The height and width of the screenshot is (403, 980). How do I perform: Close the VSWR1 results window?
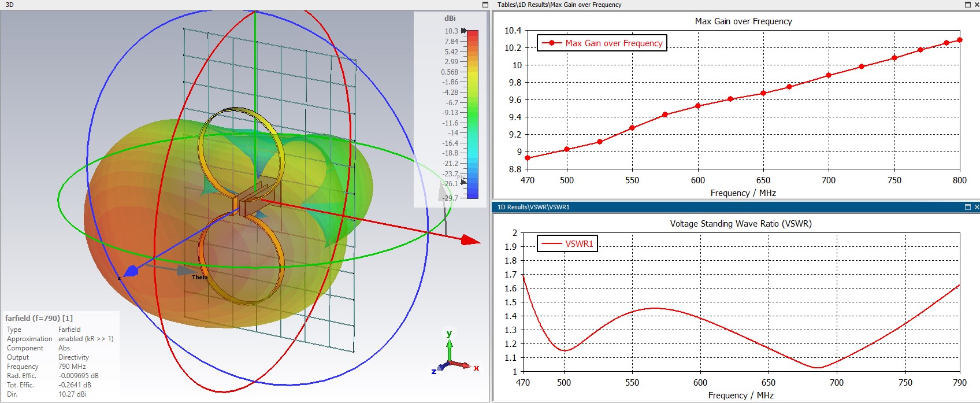[x=977, y=207]
